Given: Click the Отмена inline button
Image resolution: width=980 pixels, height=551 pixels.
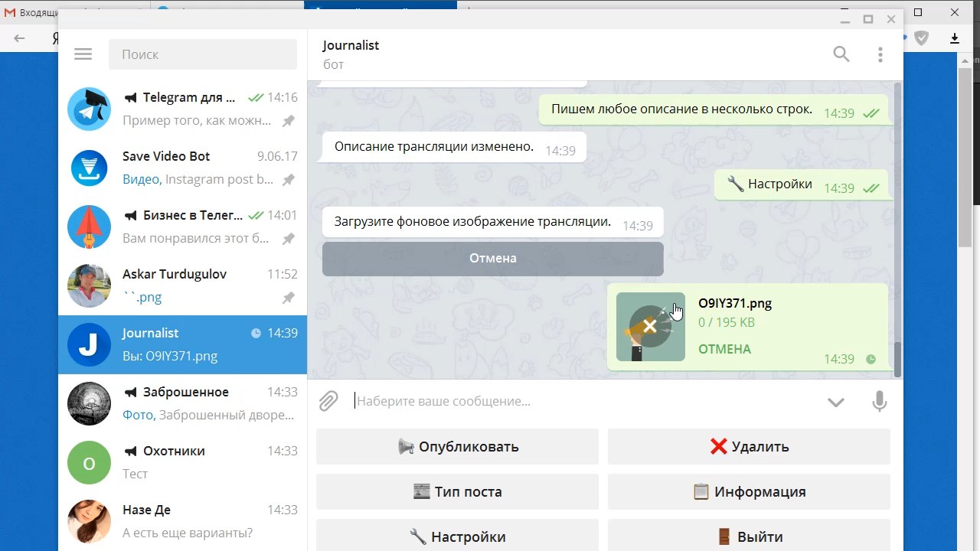Looking at the screenshot, I should tap(492, 259).
